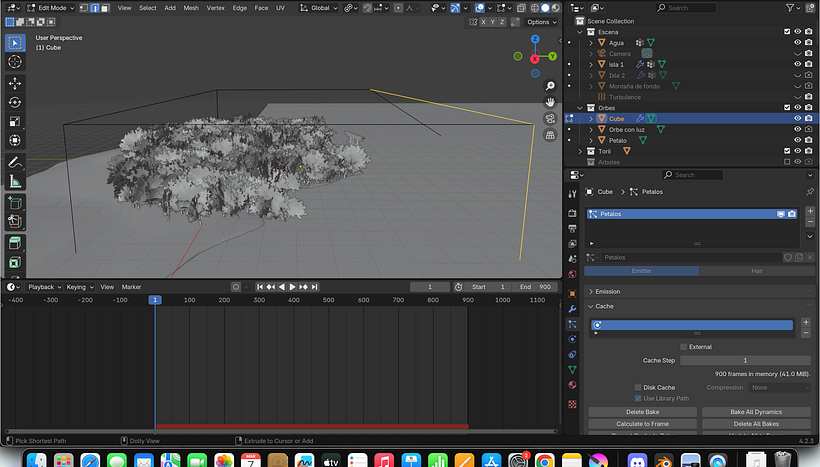This screenshot has width=820, height=467.
Task: Click the Delete All Bakes button
Action: coord(756,424)
